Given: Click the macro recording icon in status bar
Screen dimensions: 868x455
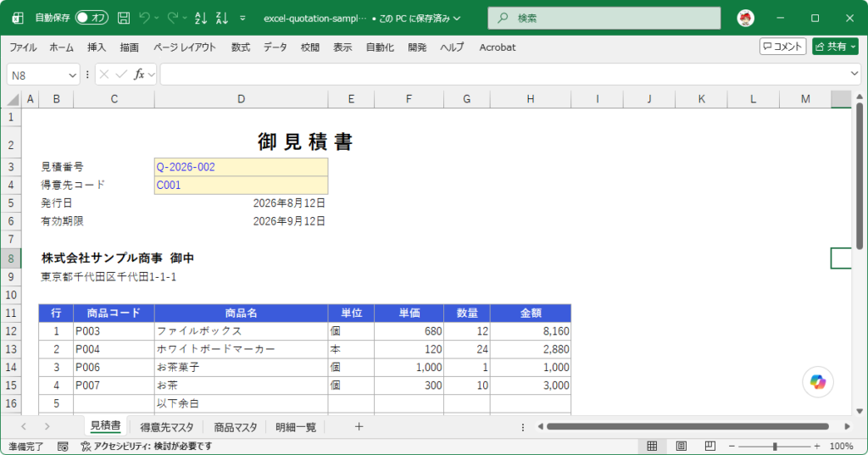Looking at the screenshot, I should pos(63,447).
